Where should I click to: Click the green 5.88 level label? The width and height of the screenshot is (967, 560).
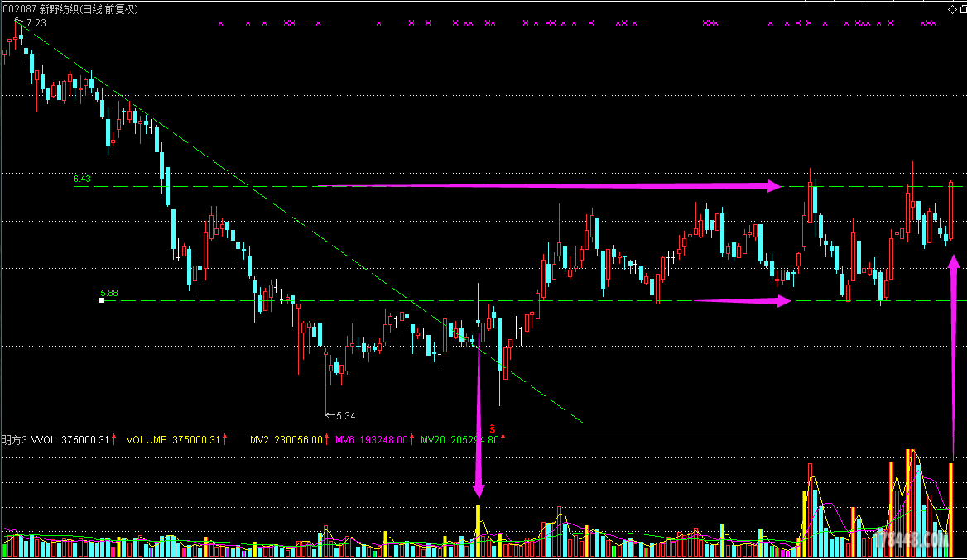(109, 294)
